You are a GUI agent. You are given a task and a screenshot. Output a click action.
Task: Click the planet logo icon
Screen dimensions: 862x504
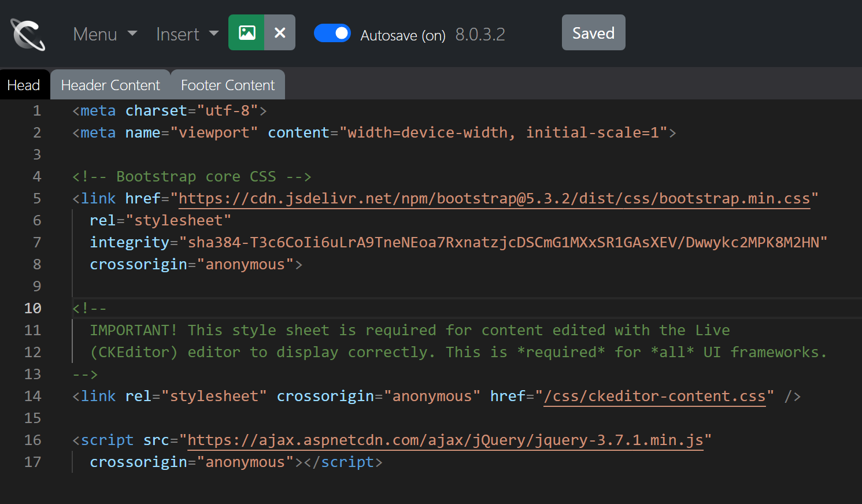pos(28,34)
